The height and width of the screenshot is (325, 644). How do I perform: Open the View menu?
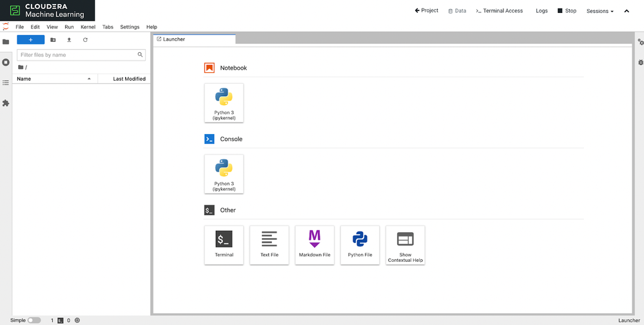(x=52, y=27)
